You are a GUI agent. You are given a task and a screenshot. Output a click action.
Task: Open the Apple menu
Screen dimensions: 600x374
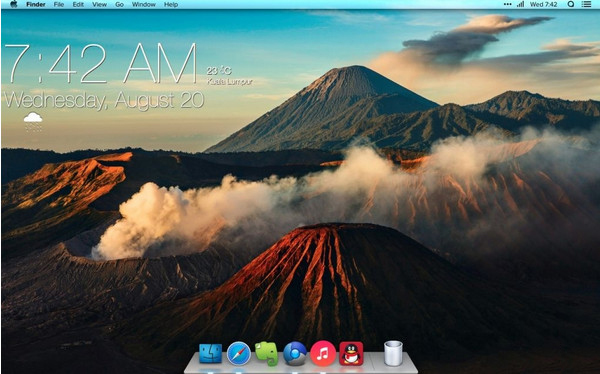coord(14,4)
